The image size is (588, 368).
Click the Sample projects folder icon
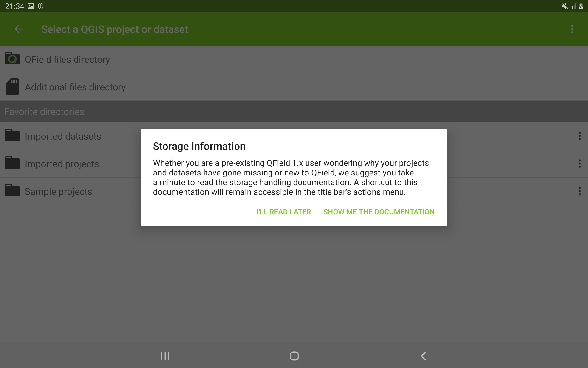[12, 190]
